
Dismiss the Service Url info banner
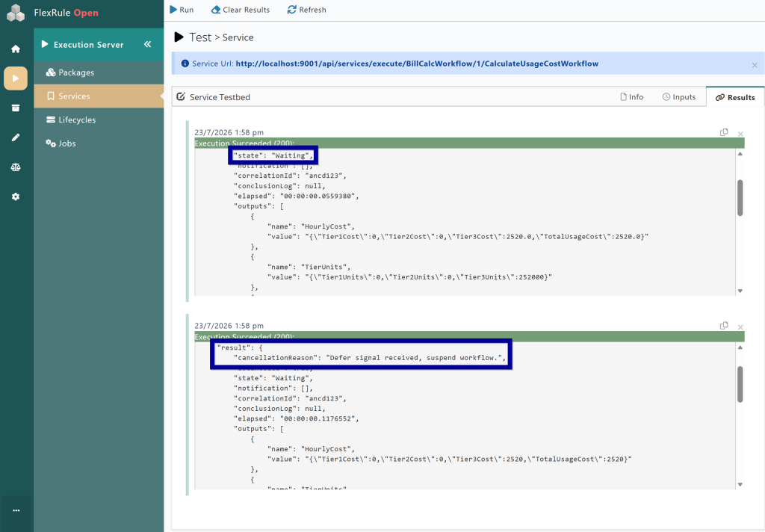[755, 65]
